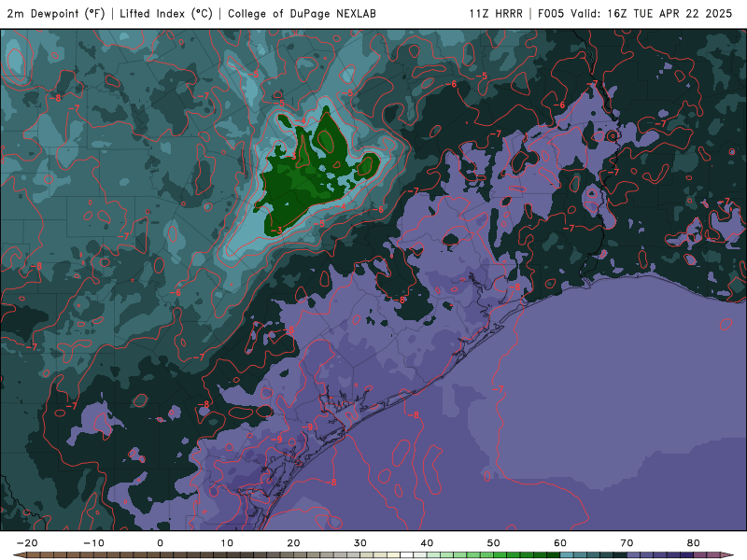The width and height of the screenshot is (747, 560).
Task: Pick the magenta swatch below the 80 label
Action: (700, 555)
